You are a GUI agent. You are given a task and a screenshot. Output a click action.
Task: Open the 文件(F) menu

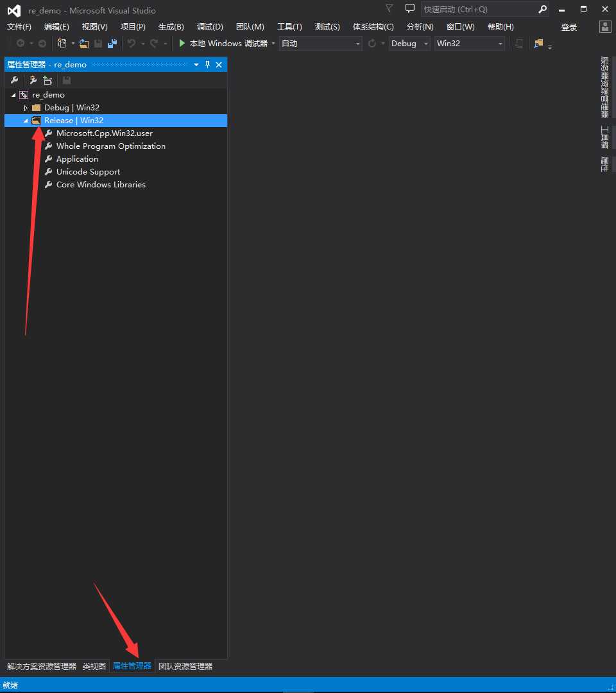click(19, 27)
